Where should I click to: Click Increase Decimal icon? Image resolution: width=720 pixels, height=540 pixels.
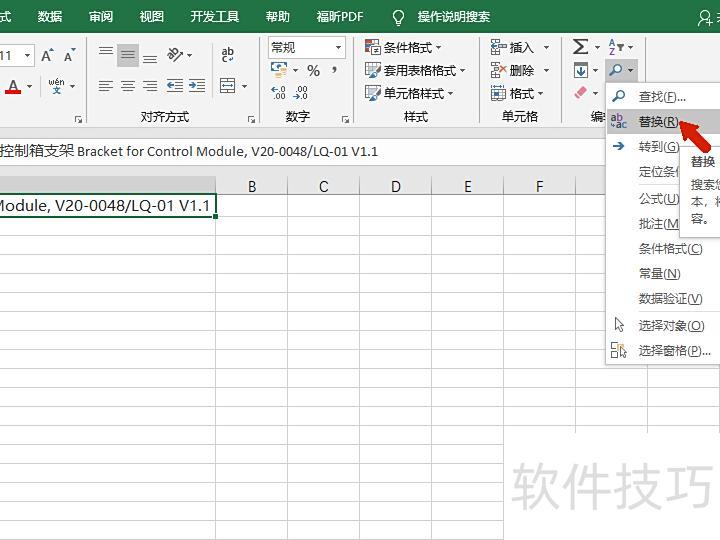(x=278, y=93)
